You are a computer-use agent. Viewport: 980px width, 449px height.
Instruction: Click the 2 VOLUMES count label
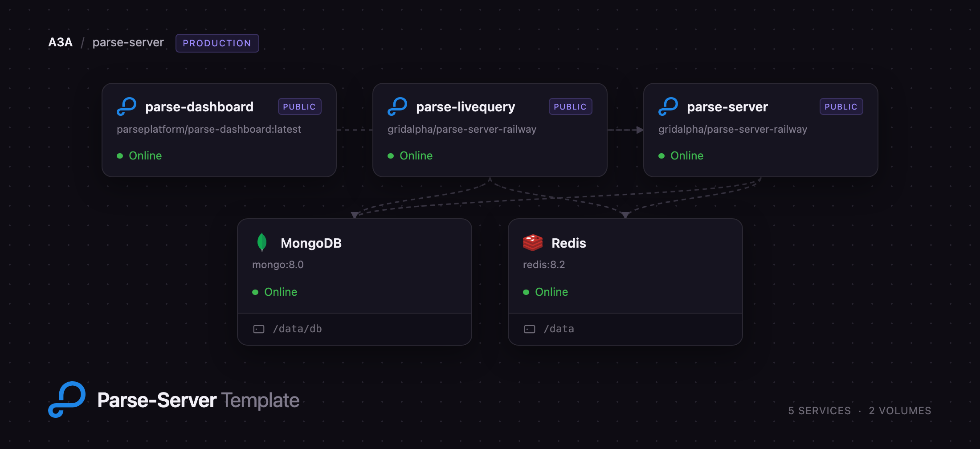click(900, 411)
